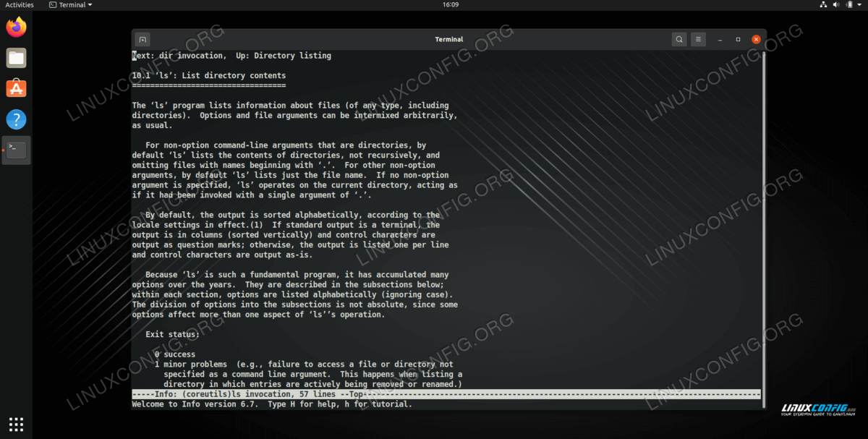Image resolution: width=868 pixels, height=439 pixels.
Task: Click the network status icon
Action: [x=822, y=5]
